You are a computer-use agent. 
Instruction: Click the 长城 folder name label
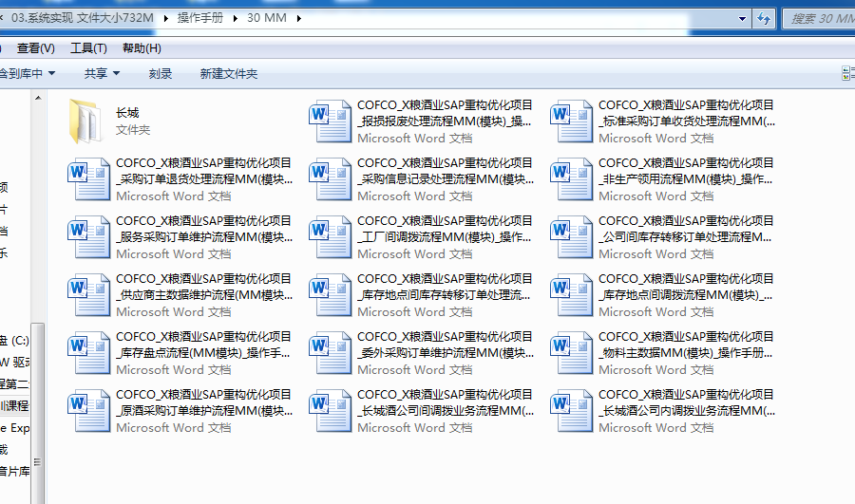click(127, 113)
